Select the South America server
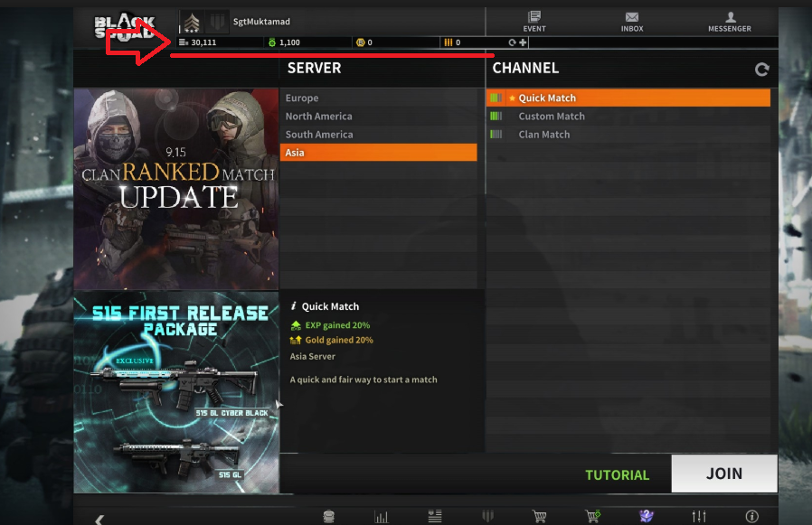The image size is (812, 525). [379, 134]
